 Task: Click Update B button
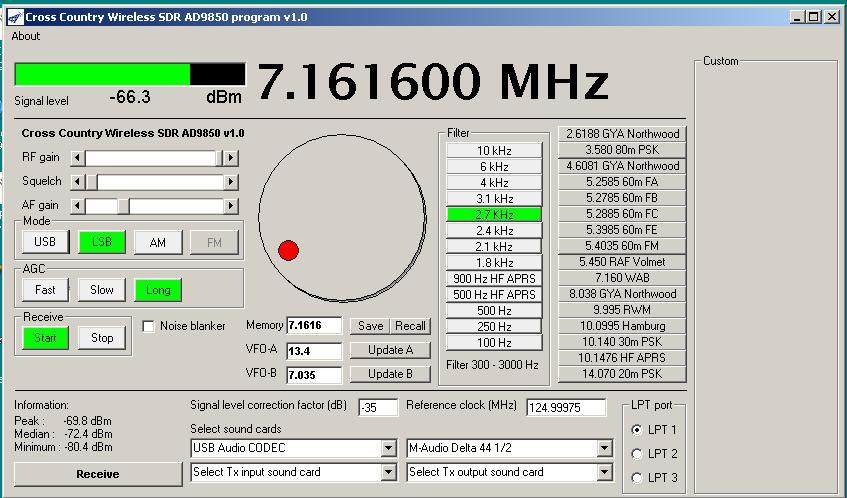tap(390, 374)
